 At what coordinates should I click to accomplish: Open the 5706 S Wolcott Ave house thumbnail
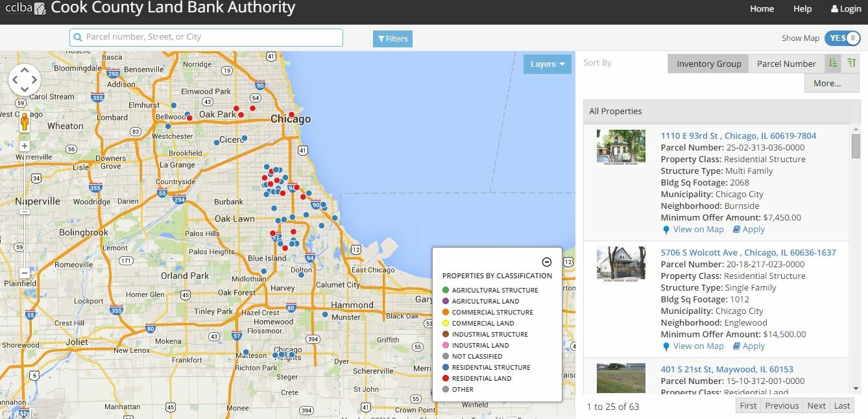(621, 263)
